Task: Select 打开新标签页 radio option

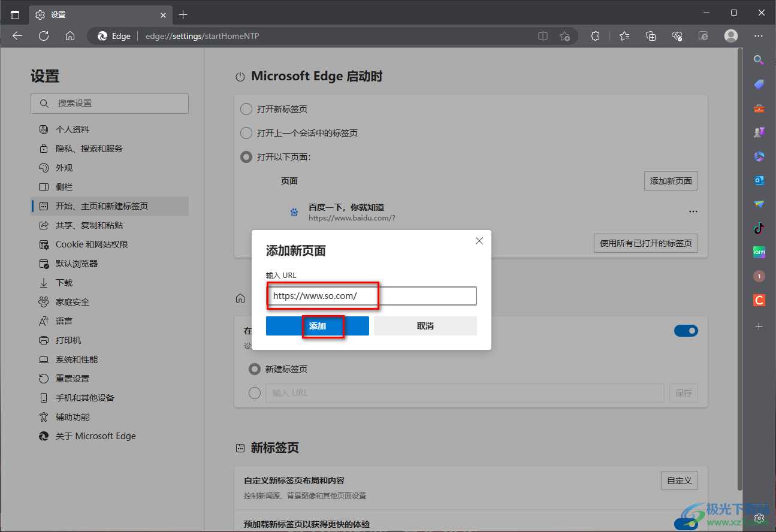Action: coord(246,109)
